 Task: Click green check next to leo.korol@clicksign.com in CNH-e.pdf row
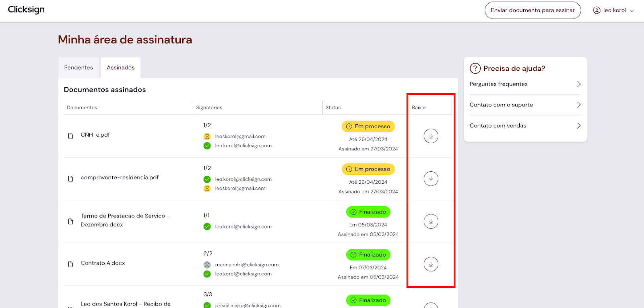point(207,146)
